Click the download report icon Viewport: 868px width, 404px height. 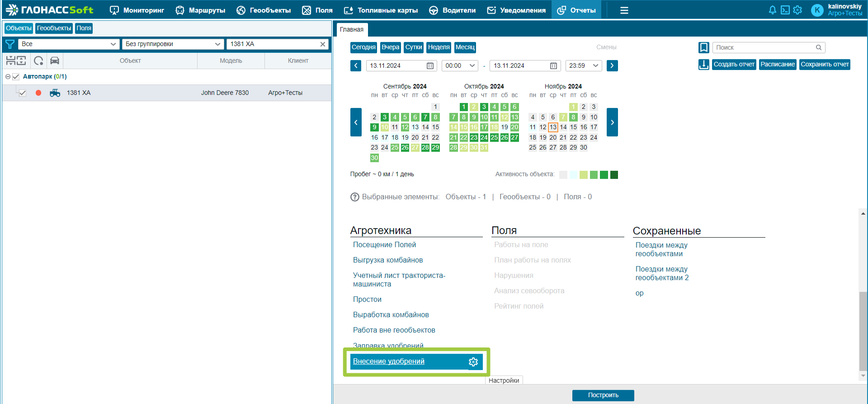pyautogui.click(x=703, y=65)
